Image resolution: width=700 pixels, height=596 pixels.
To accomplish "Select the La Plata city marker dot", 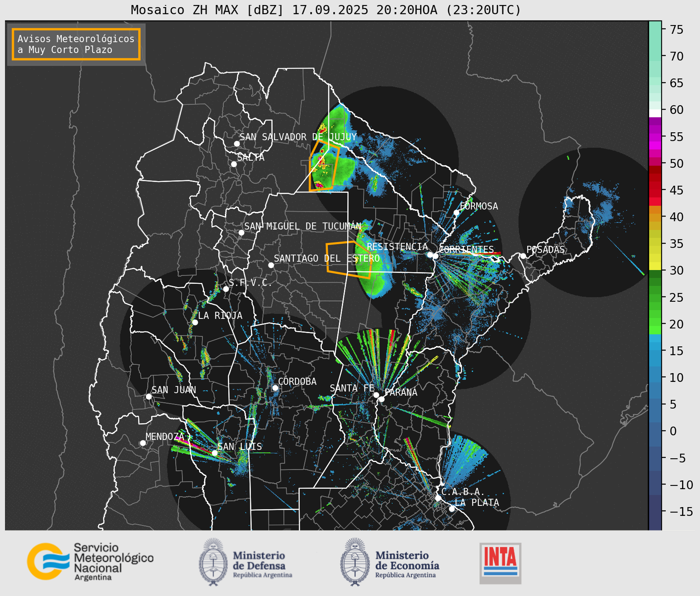I will pos(452,509).
